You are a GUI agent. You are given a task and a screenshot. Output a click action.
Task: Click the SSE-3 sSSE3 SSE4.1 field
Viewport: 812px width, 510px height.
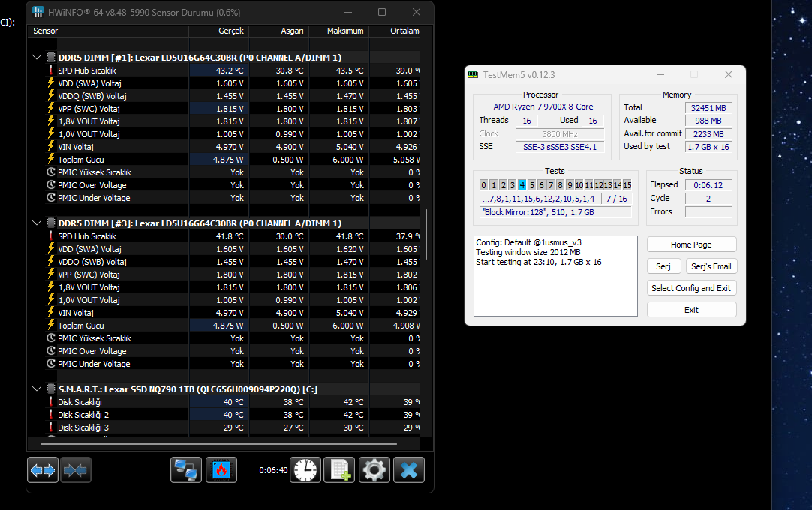tap(559, 147)
